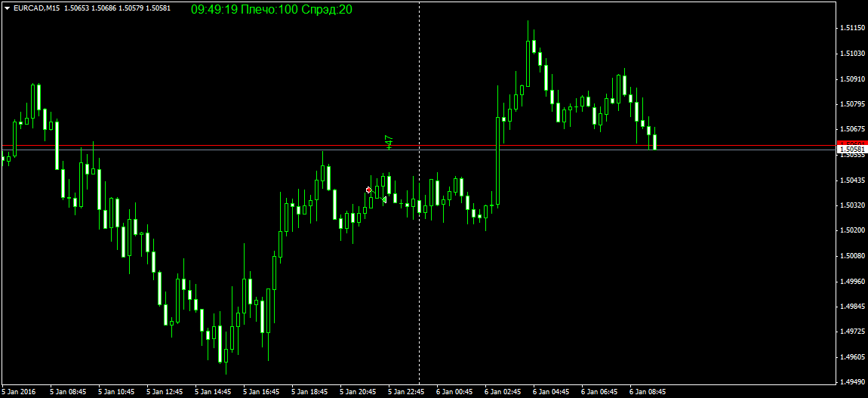This screenshot has height=398, width=868.
Task: Click the 1.49960 price scale label
Action: click(852, 281)
